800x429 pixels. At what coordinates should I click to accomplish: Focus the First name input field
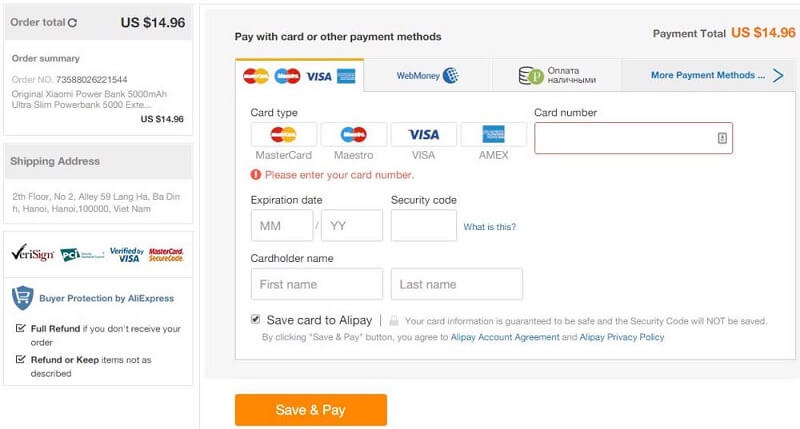316,284
